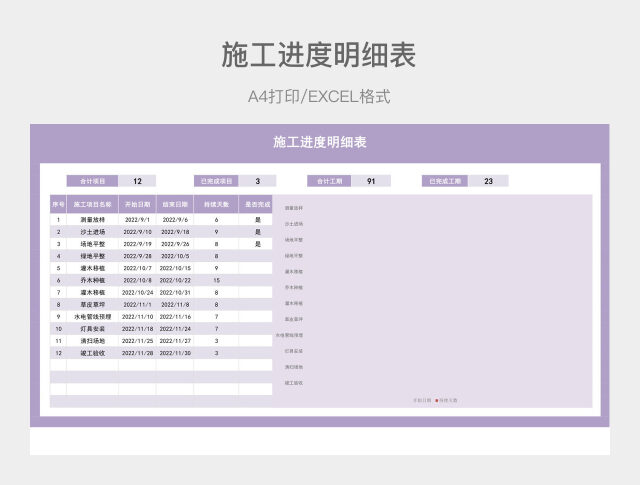Select the 序号 column header

[58, 204]
